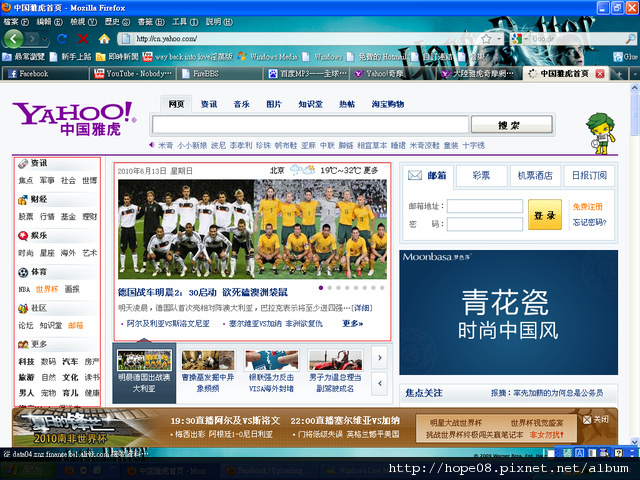Open the 娱乐 section icon in sidebar
The image size is (640, 480).
pos(23,236)
